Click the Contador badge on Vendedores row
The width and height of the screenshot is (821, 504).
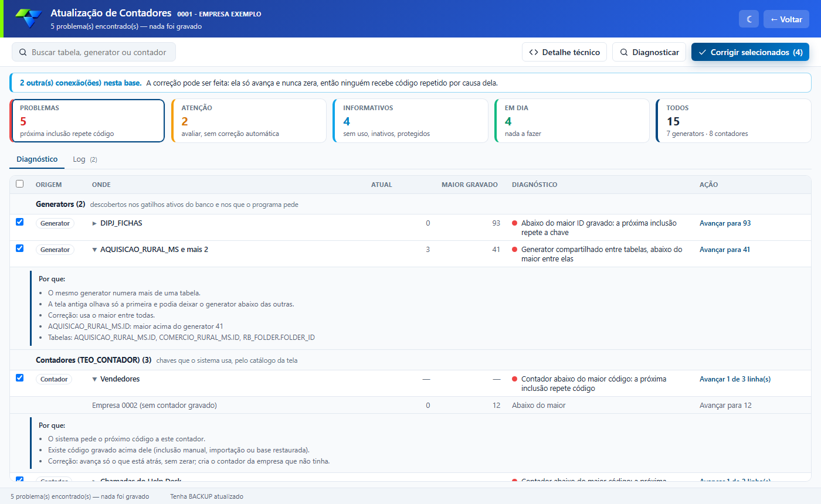[x=54, y=379]
